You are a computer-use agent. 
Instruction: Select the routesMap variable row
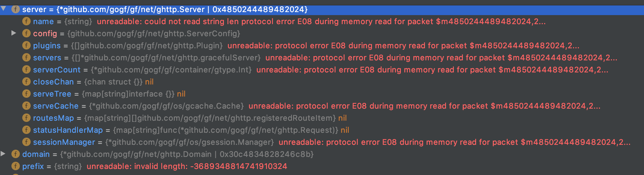tap(54, 118)
